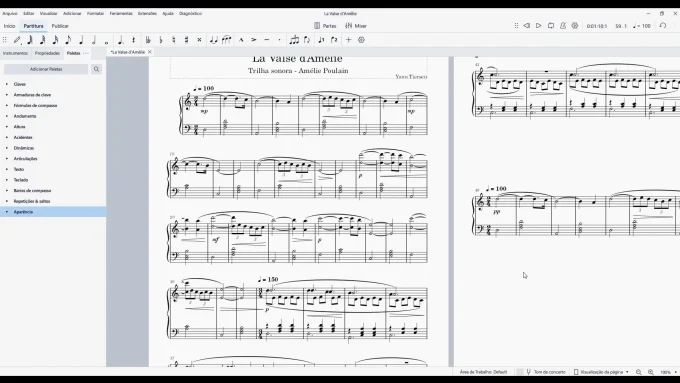Viewport: 680px width, 383px height.
Task: Switch to the Propriedades tab
Action: tap(47, 53)
